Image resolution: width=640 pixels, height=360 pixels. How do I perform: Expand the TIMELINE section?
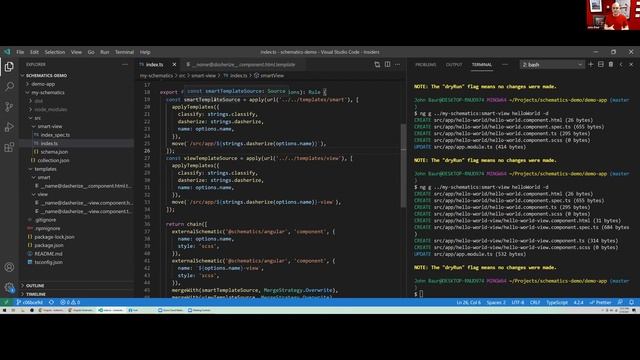pyautogui.click(x=36, y=294)
